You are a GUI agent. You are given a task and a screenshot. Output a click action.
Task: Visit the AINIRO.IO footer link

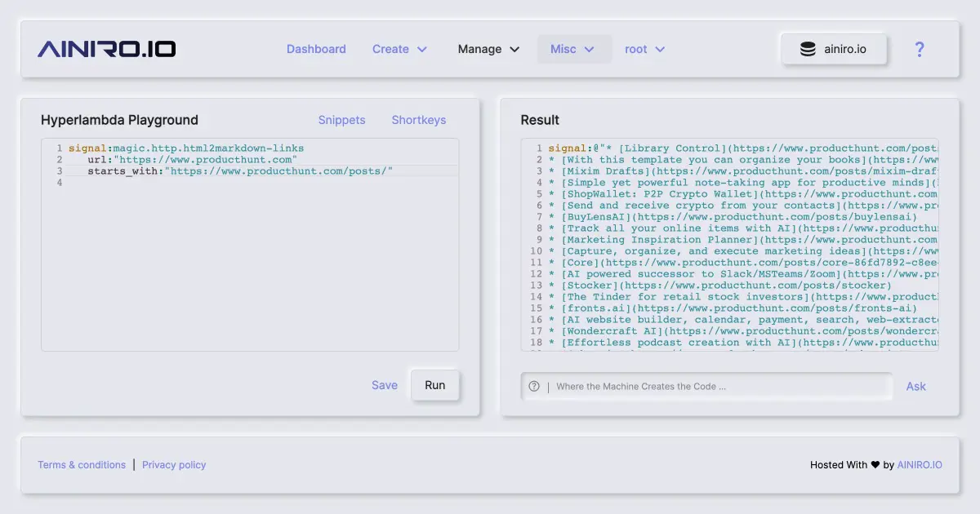pos(920,465)
